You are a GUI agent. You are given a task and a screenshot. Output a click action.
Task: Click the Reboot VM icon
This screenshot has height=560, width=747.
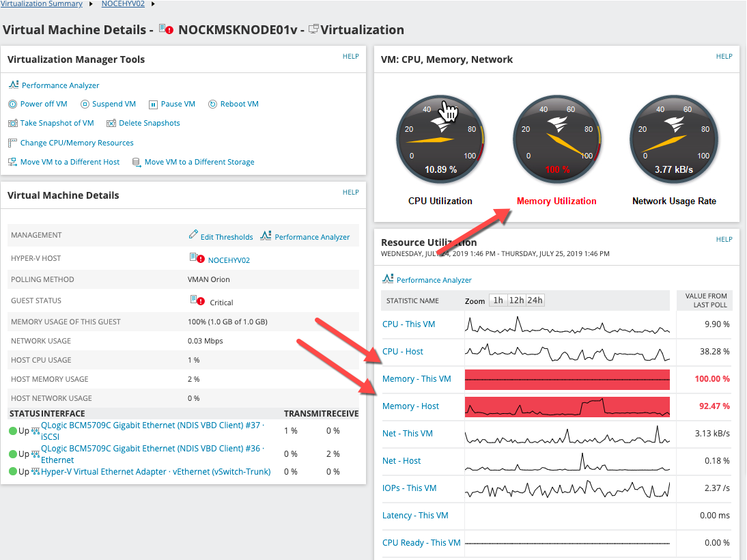click(212, 104)
